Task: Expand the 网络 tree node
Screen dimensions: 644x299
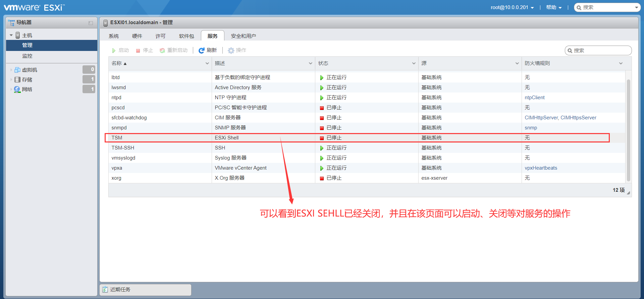Action: click(x=11, y=89)
